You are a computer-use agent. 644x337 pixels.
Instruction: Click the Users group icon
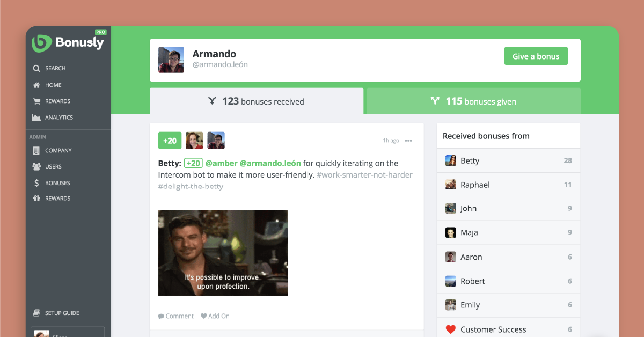pos(36,166)
